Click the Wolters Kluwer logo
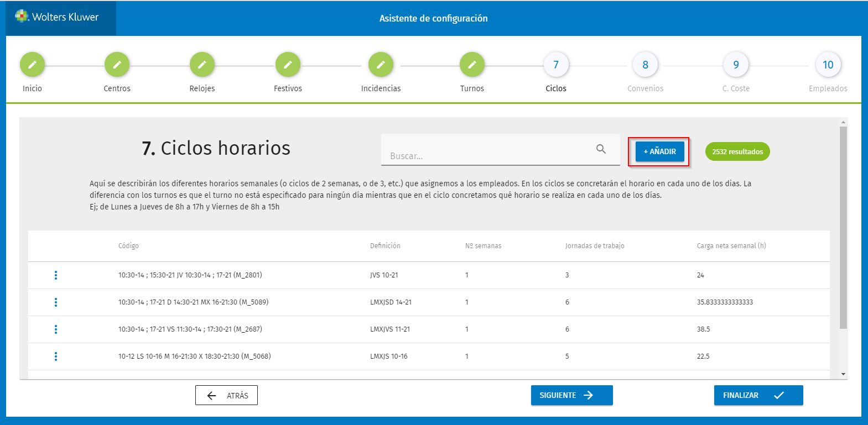This screenshot has height=425, width=868. [x=57, y=17]
